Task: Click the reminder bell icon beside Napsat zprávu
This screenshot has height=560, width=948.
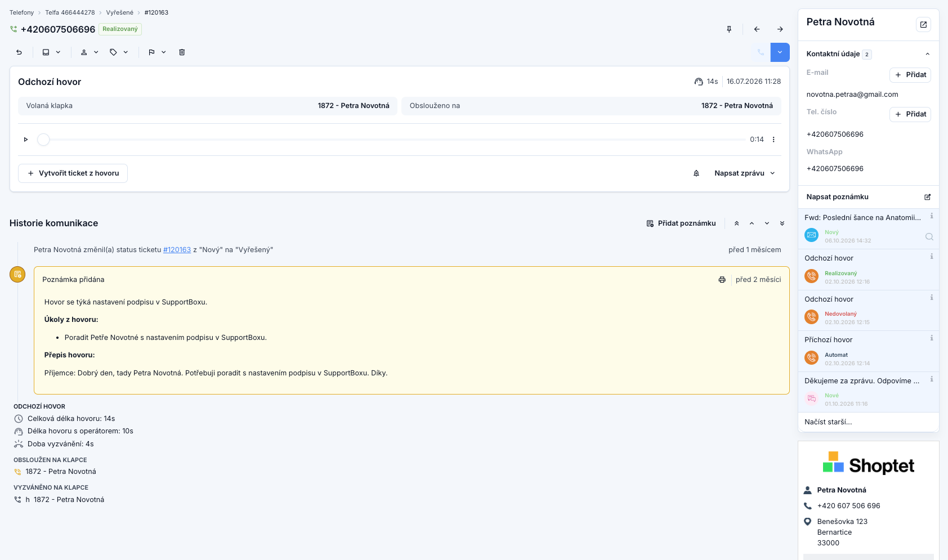Action: click(x=696, y=173)
